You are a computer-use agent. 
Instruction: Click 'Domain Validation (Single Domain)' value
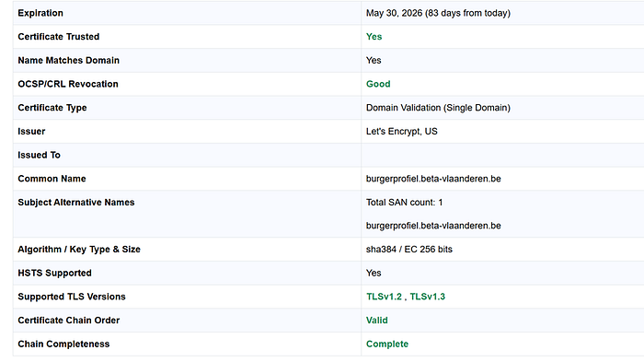(438, 108)
